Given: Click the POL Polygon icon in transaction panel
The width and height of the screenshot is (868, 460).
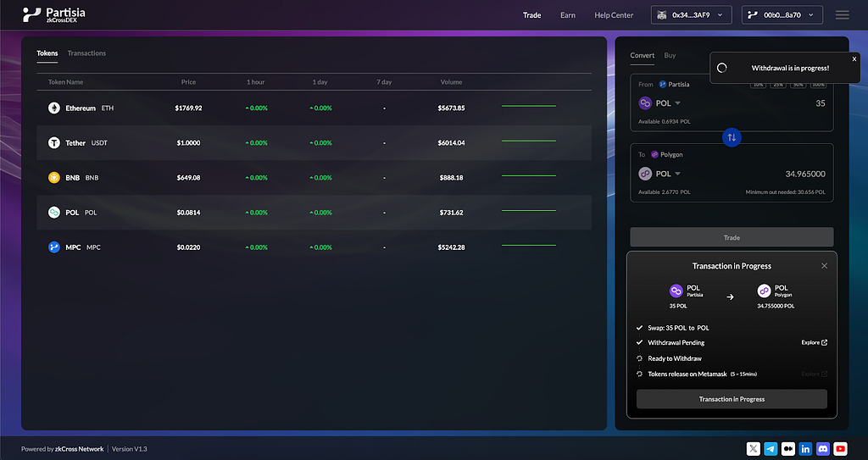Looking at the screenshot, I should pyautogui.click(x=764, y=291).
